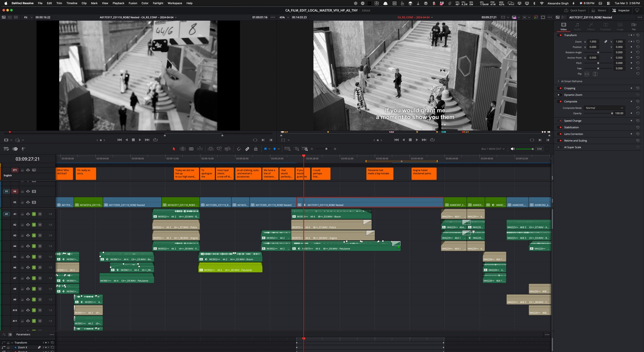Toggle the linked selection chain icon
Screen dimensions: 644x352
pyautogui.click(x=247, y=149)
